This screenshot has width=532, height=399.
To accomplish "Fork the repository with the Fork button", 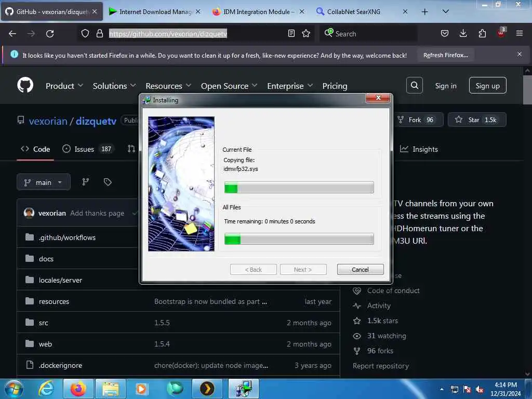I will (419, 119).
